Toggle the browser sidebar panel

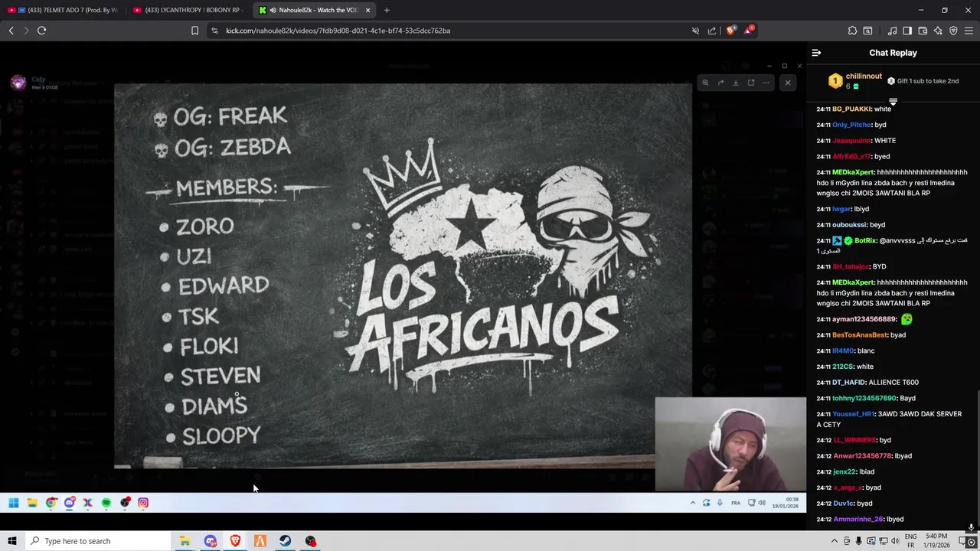pos(907,31)
